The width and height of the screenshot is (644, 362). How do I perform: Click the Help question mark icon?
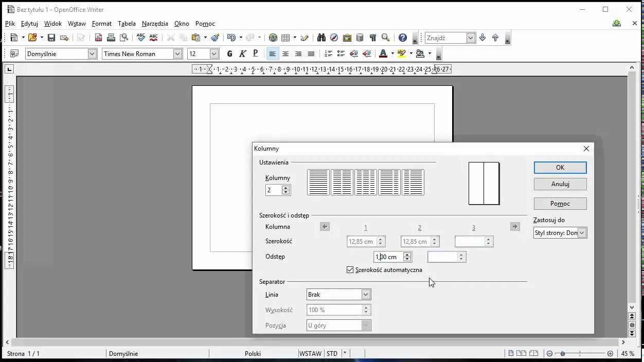click(403, 38)
